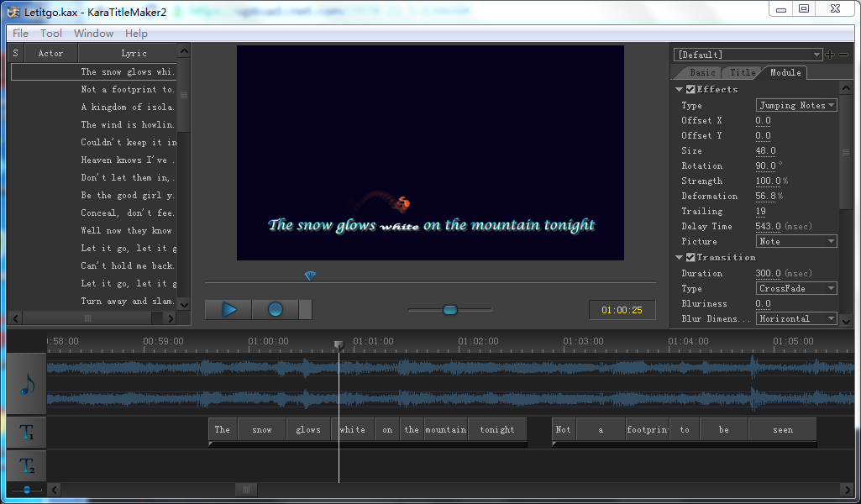Click the Delay Time value 543.0
861x504 pixels.
point(768,226)
